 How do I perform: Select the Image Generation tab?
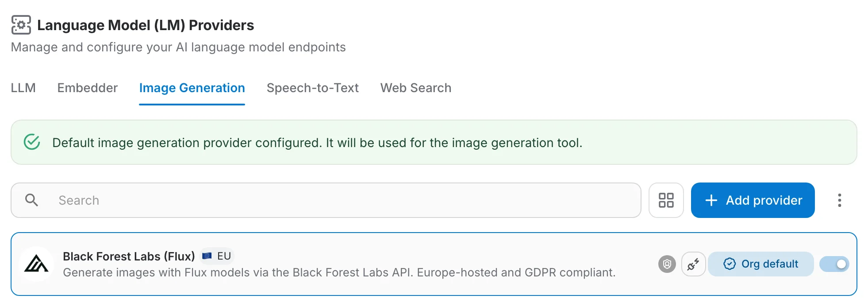pos(192,88)
